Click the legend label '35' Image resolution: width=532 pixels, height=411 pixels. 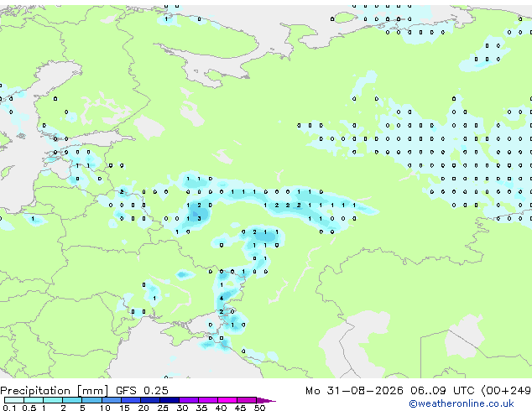[x=201, y=408]
